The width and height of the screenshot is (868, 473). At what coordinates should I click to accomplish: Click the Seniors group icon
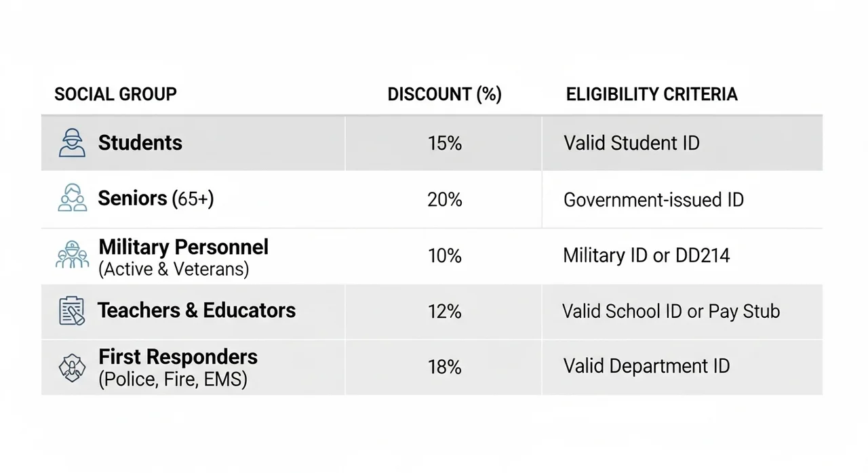pyautogui.click(x=72, y=199)
